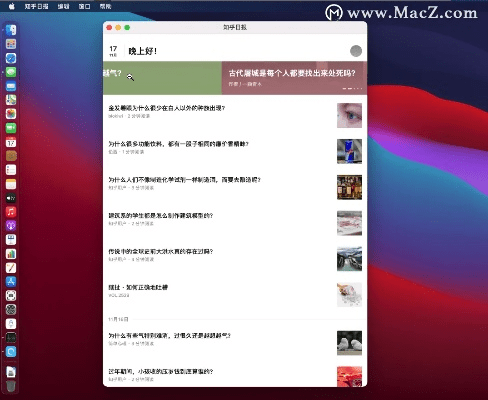
Task: Open the 窗口 menu
Action: (84, 6)
